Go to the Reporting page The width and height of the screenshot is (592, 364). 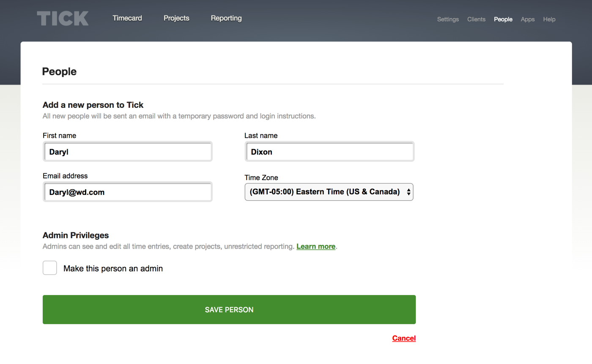tap(226, 18)
